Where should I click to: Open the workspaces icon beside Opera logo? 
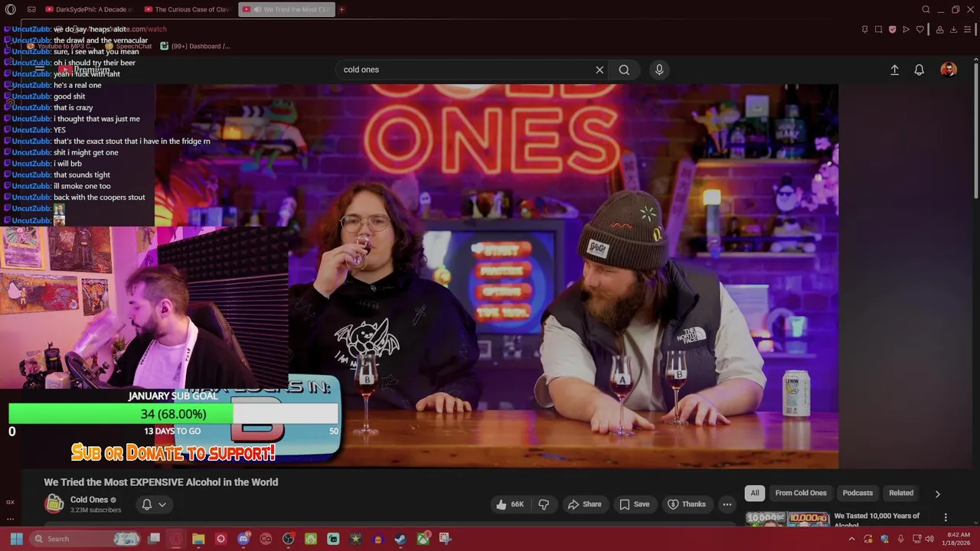(x=31, y=10)
